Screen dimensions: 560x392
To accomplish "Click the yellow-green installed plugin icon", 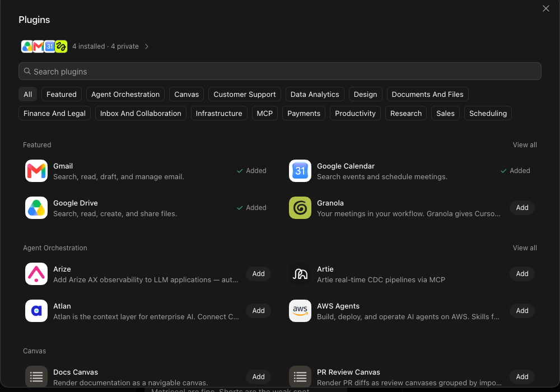I will click(61, 46).
